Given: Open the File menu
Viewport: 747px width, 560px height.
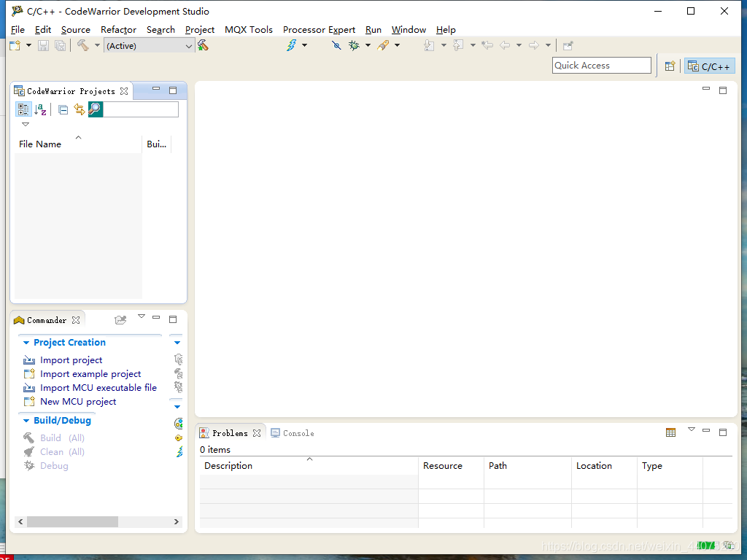Looking at the screenshot, I should point(18,29).
